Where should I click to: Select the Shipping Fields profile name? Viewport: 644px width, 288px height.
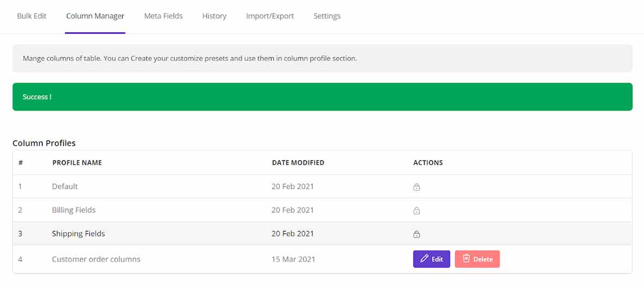point(78,234)
